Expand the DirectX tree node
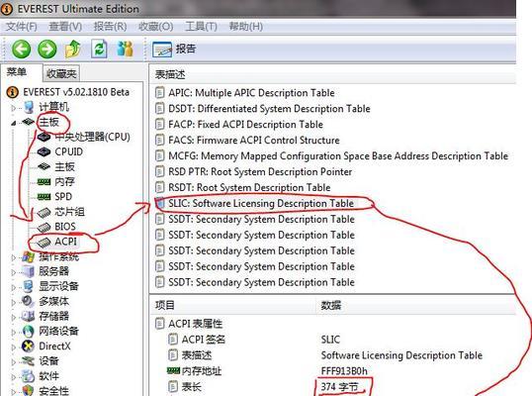This screenshot has width=532, height=396. tap(13, 347)
